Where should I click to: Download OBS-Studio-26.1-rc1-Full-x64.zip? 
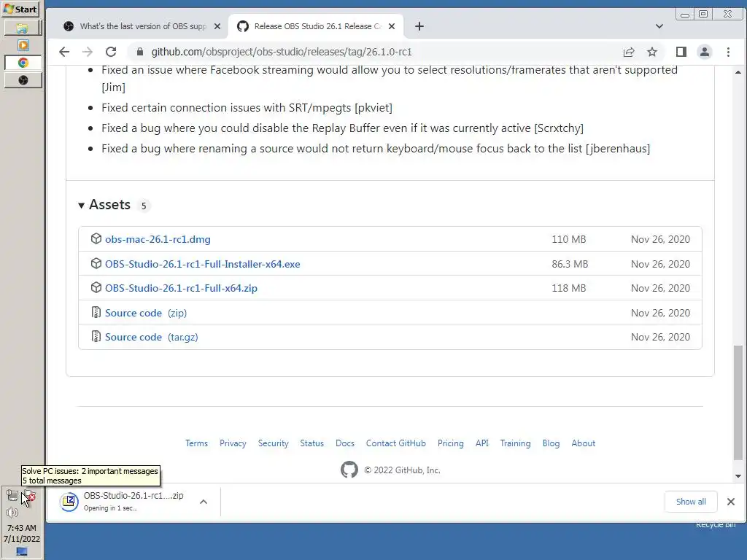point(181,288)
